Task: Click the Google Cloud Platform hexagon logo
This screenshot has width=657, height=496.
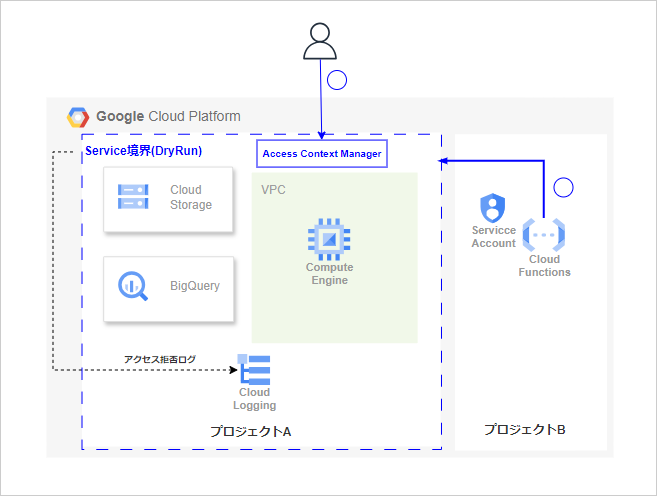Action: point(78,117)
